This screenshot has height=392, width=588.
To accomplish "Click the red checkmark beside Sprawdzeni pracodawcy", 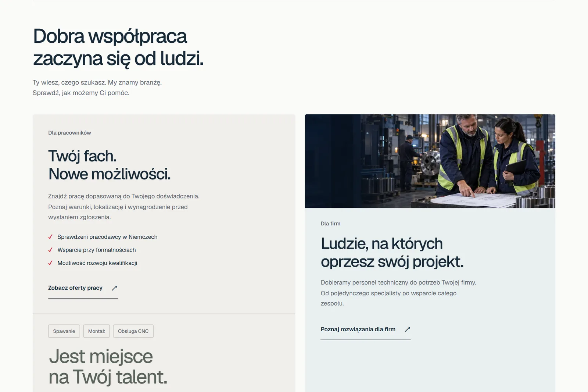I will (50, 237).
